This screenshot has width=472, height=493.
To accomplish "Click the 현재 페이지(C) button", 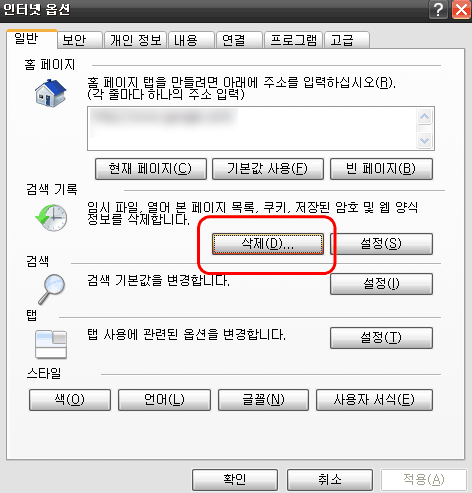I will (x=151, y=169).
